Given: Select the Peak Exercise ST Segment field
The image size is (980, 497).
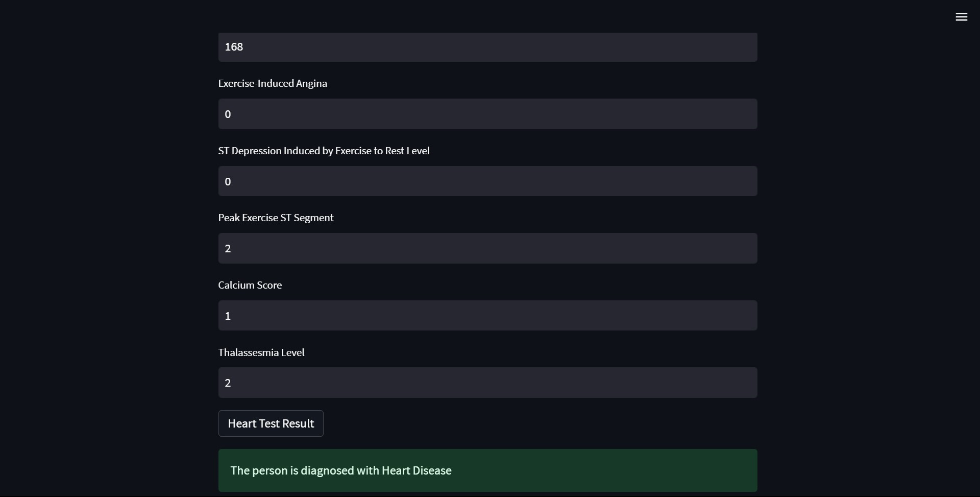Looking at the screenshot, I should [487, 248].
